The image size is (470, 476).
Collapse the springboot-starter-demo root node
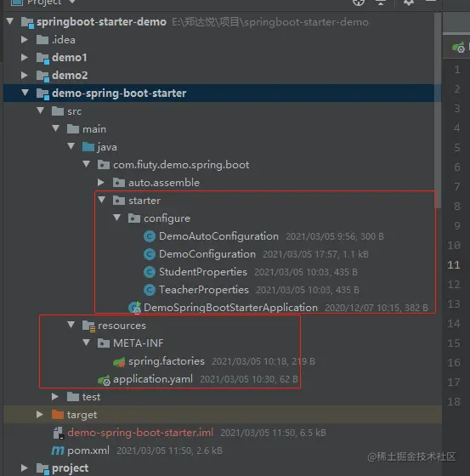[x=10, y=21]
